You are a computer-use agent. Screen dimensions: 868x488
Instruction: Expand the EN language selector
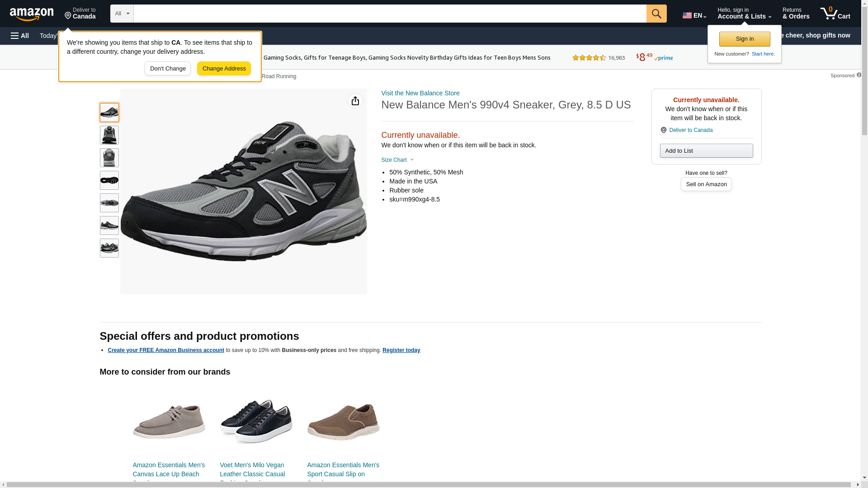coord(694,15)
